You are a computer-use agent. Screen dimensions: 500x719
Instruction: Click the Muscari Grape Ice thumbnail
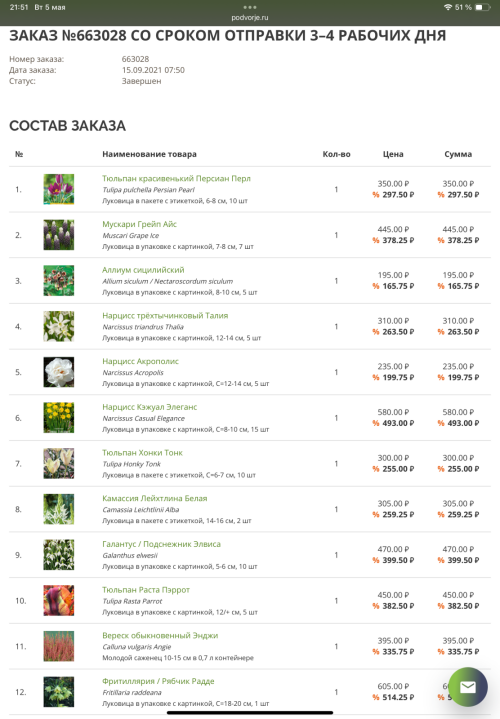click(x=59, y=235)
